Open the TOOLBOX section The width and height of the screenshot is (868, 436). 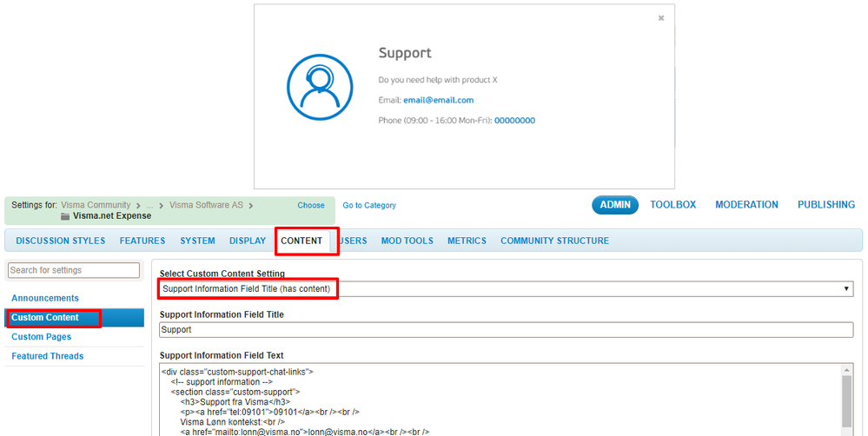click(673, 205)
